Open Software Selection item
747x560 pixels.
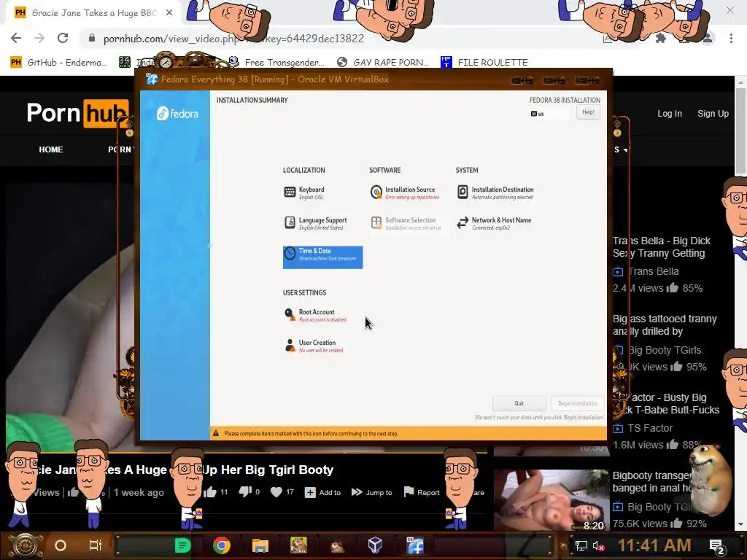pyautogui.click(x=406, y=223)
